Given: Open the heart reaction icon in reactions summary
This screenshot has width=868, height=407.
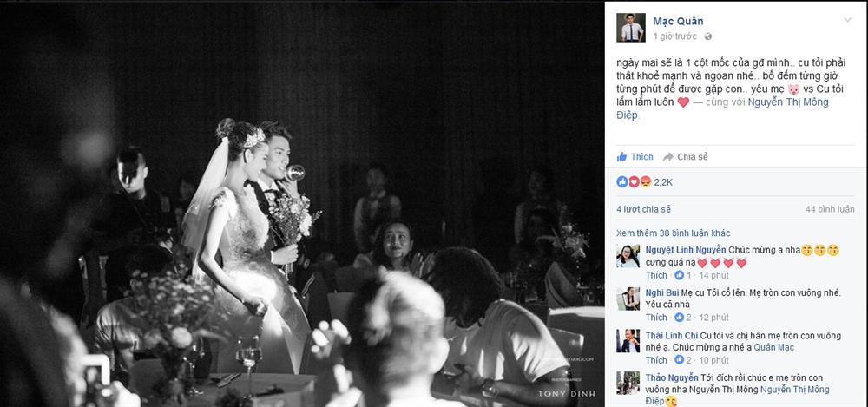Looking at the screenshot, I should pyautogui.click(x=634, y=181).
